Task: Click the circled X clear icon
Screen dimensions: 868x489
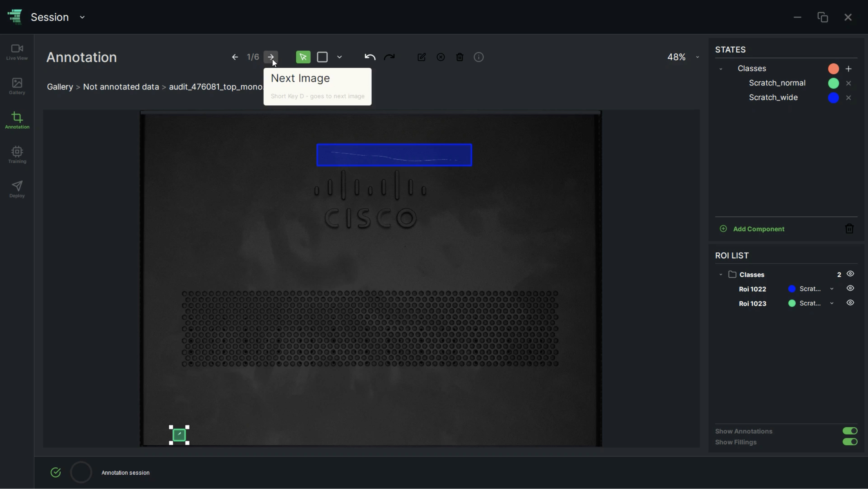Action: [441, 57]
